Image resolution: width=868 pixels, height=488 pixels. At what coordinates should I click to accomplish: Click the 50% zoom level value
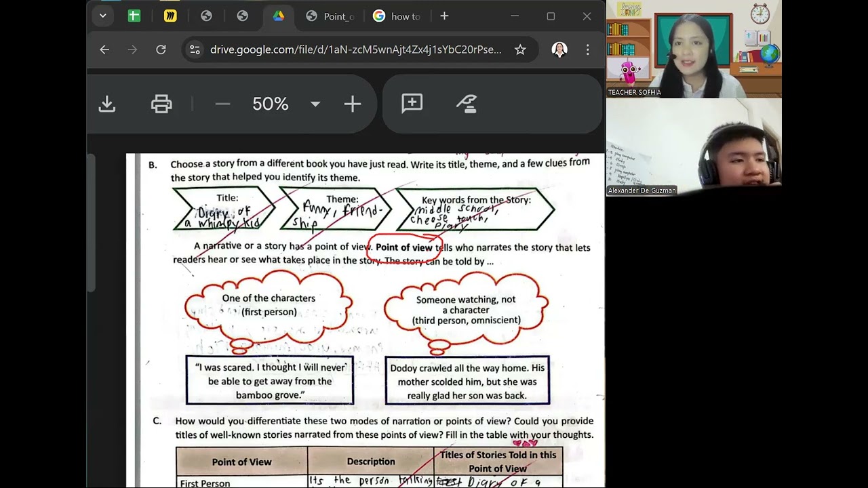click(271, 104)
